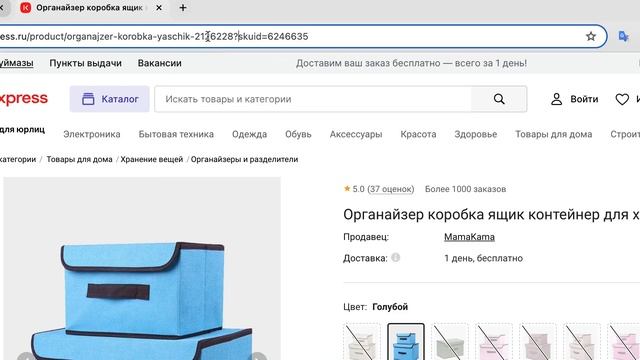Click Войти to sign in
Screen dimensions: 640x360
coord(584,99)
